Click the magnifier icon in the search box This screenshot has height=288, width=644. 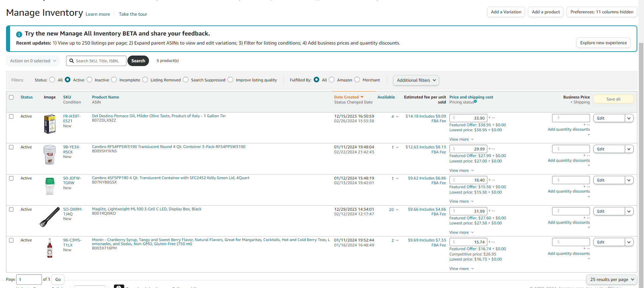[71, 61]
